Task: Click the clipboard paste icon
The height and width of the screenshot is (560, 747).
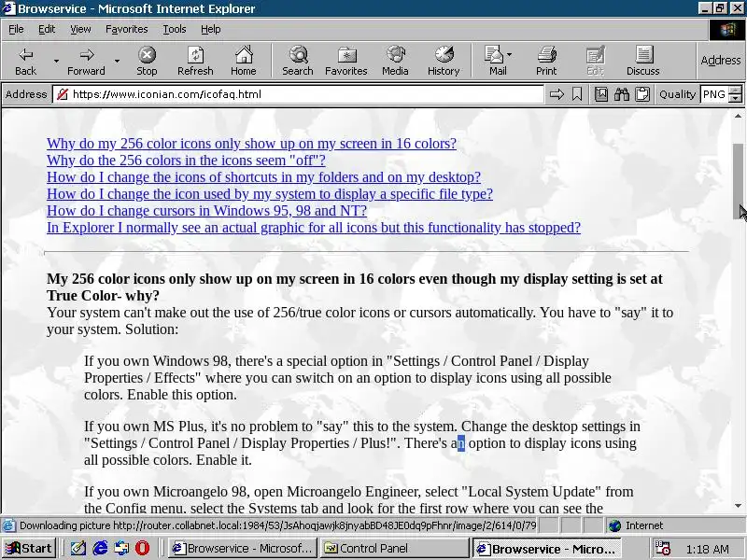Action: coord(642,94)
